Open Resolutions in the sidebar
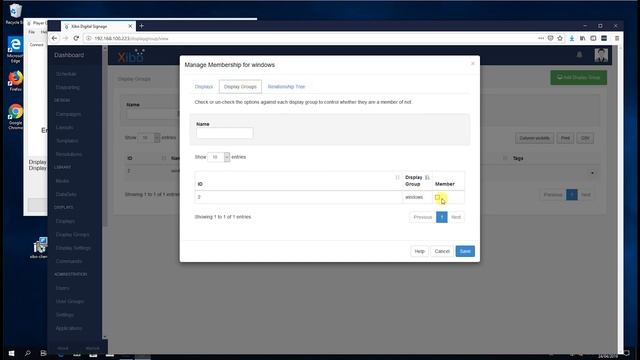This screenshot has height=360, width=640. 69,154
